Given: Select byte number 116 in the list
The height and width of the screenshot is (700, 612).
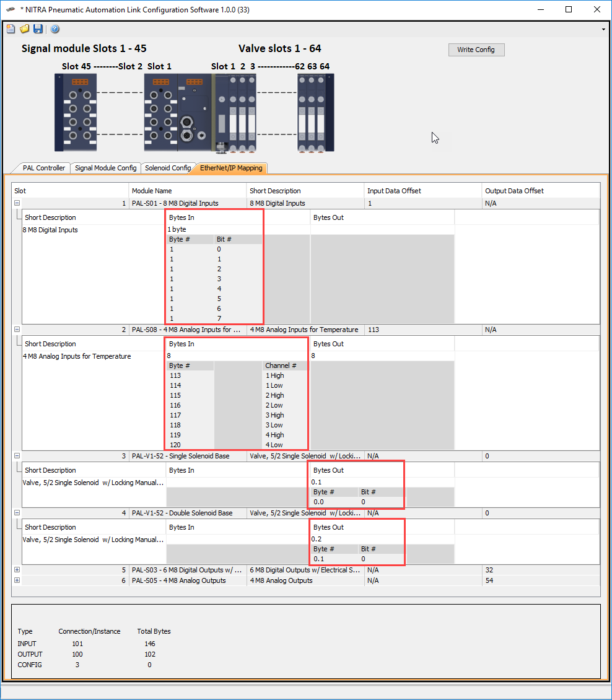Looking at the screenshot, I should tap(175, 405).
